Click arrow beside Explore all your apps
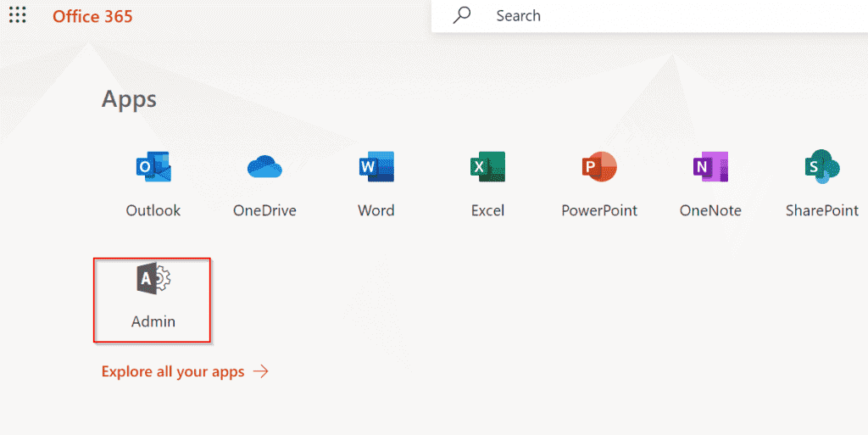The width and height of the screenshot is (868, 435). [x=260, y=371]
